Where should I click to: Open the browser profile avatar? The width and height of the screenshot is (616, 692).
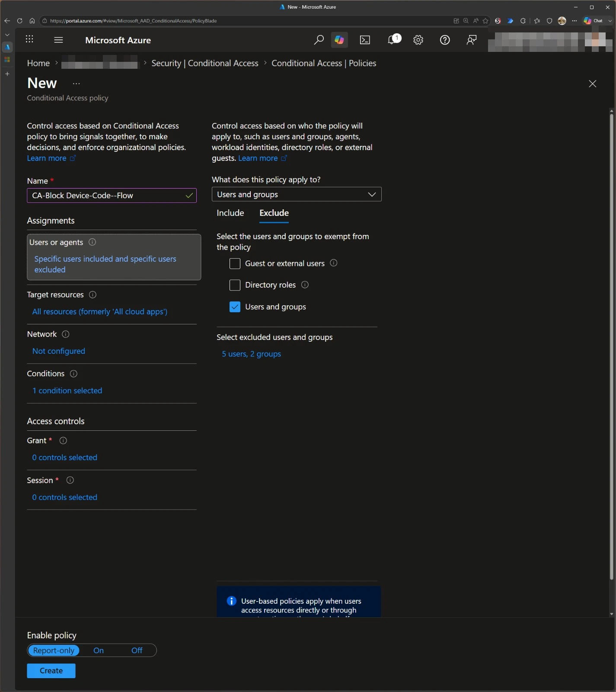562,21
